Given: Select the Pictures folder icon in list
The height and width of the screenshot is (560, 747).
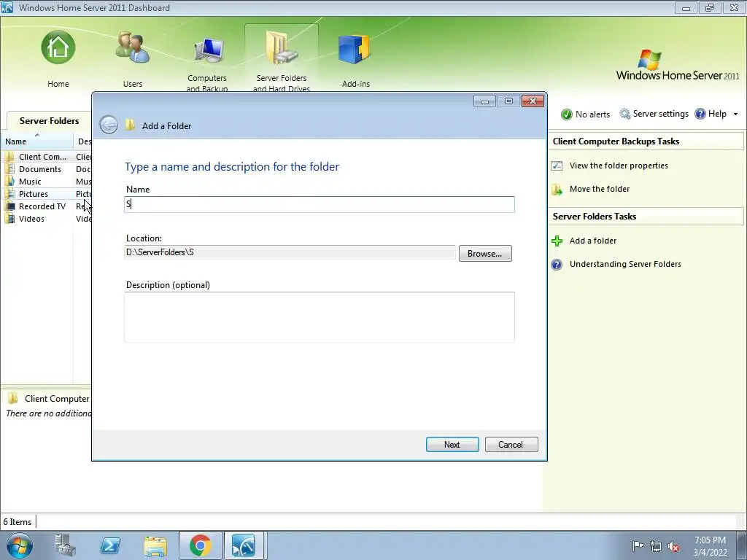Looking at the screenshot, I should (9, 194).
